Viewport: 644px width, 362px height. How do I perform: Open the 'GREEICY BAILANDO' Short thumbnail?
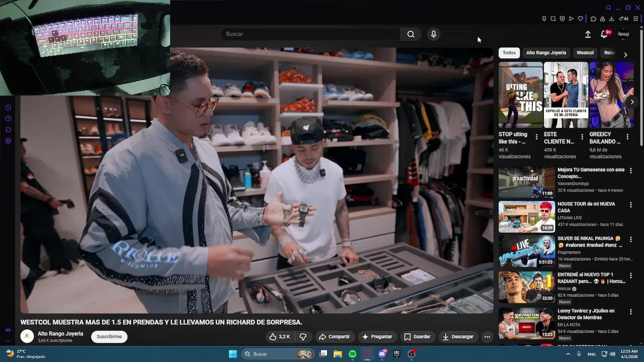click(x=611, y=95)
